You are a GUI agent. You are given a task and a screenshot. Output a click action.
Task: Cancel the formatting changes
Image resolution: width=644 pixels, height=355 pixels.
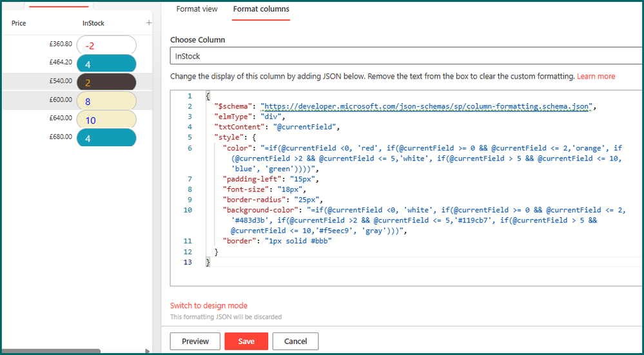tap(295, 341)
